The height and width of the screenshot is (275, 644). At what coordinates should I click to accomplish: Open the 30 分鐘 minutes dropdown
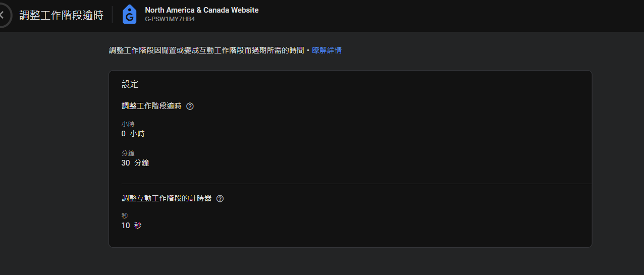(x=135, y=163)
